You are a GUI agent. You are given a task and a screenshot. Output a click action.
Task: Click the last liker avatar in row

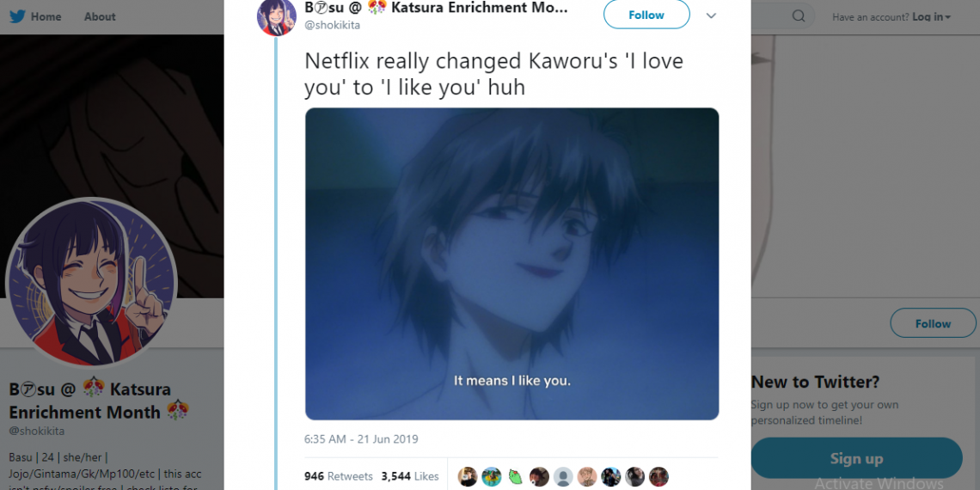pyautogui.click(x=658, y=476)
